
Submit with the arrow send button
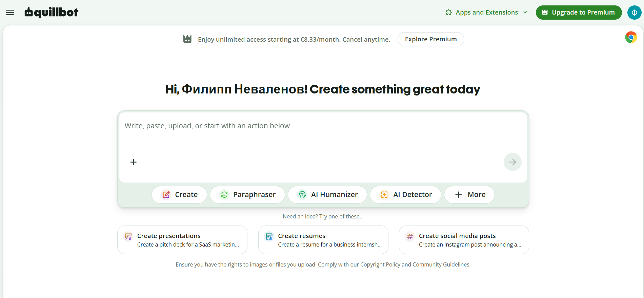512,162
